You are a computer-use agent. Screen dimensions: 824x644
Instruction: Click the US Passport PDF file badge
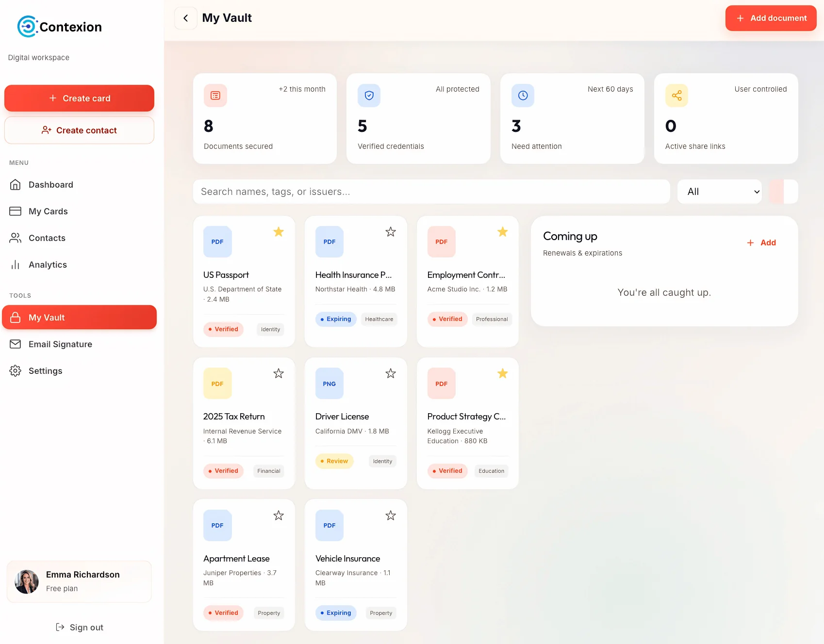217,241
